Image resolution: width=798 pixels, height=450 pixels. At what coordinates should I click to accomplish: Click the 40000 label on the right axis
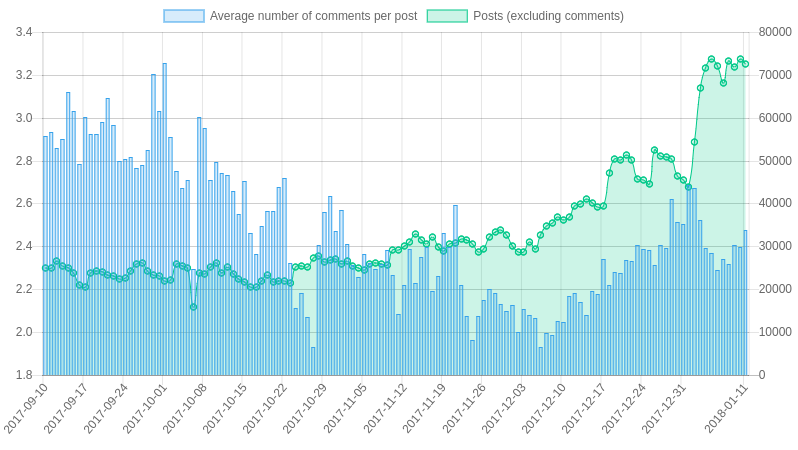775,203
